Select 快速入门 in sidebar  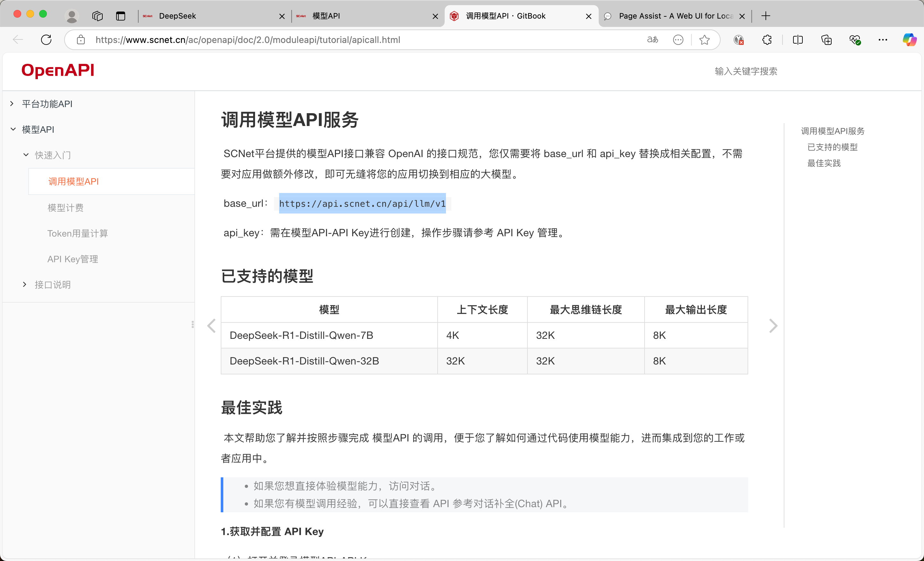(53, 155)
